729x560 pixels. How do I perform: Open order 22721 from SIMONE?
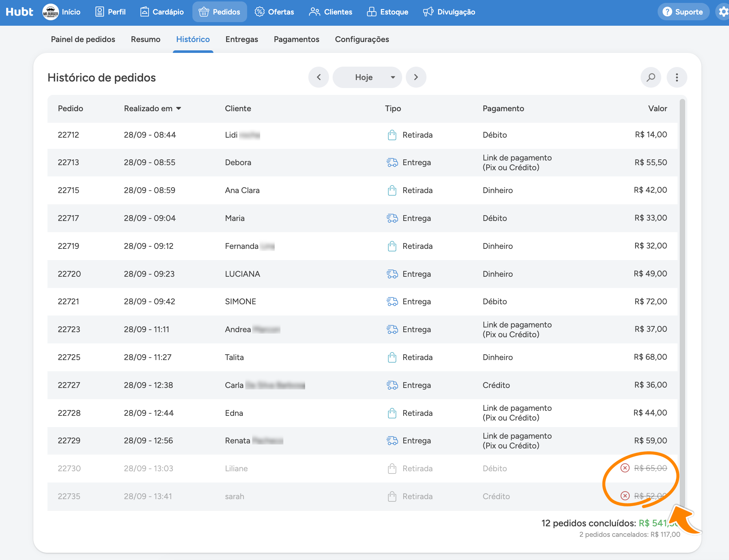[x=362, y=301]
